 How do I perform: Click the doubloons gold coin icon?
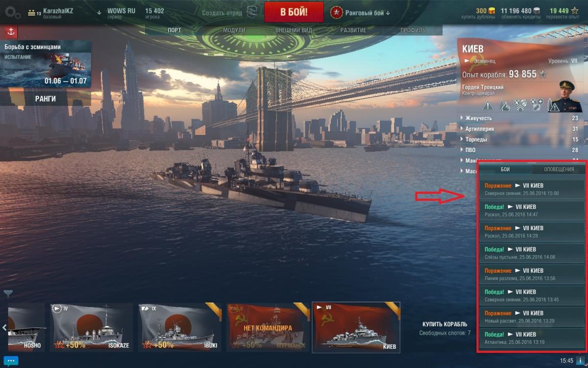click(x=491, y=10)
